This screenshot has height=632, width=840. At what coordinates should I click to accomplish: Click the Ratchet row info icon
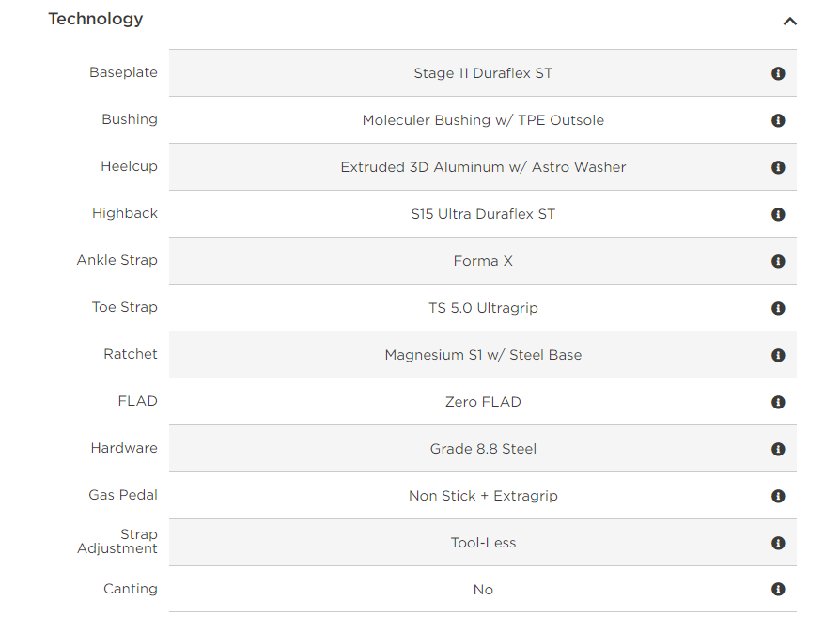click(778, 355)
